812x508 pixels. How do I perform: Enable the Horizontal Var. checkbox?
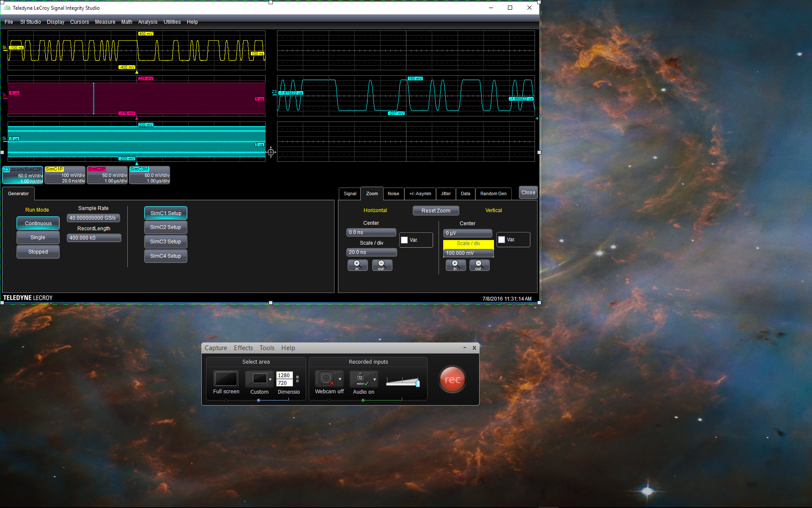click(404, 240)
